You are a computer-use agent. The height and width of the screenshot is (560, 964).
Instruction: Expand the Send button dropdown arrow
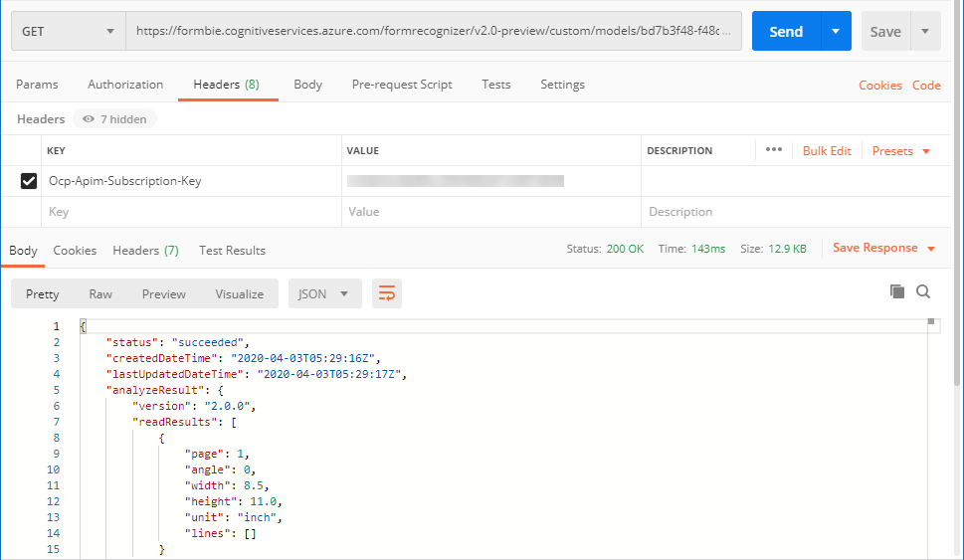point(836,32)
